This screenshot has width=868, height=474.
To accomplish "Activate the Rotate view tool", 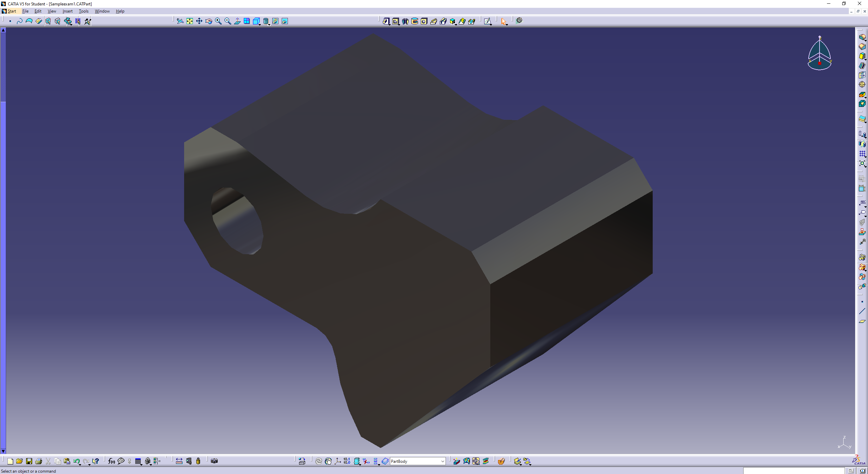I will [209, 21].
